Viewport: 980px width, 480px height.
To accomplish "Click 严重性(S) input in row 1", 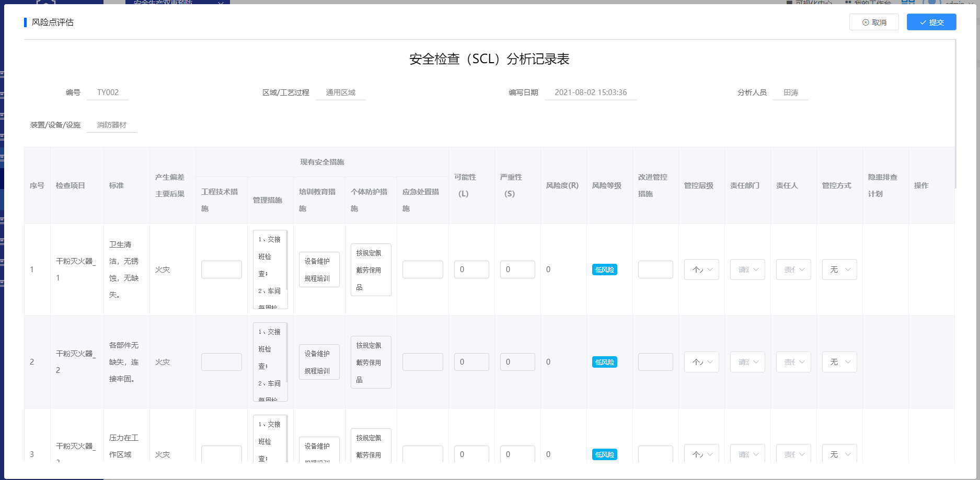I will point(517,270).
